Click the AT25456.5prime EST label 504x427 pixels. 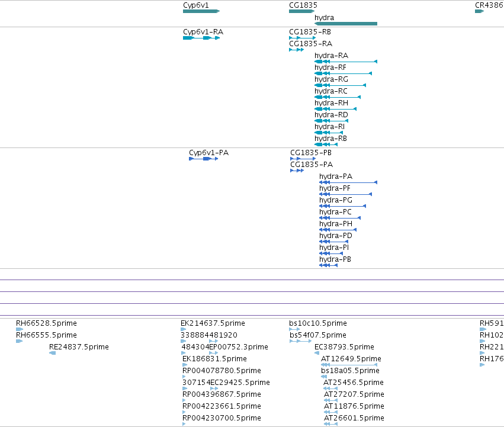[x=354, y=383]
